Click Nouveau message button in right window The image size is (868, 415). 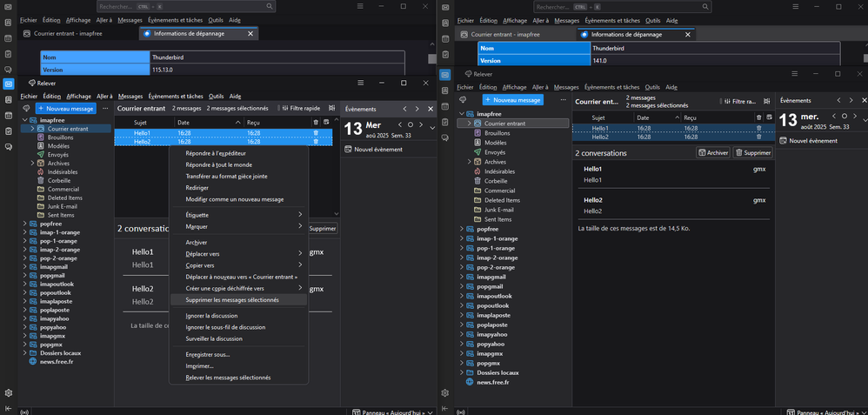pyautogui.click(x=511, y=100)
